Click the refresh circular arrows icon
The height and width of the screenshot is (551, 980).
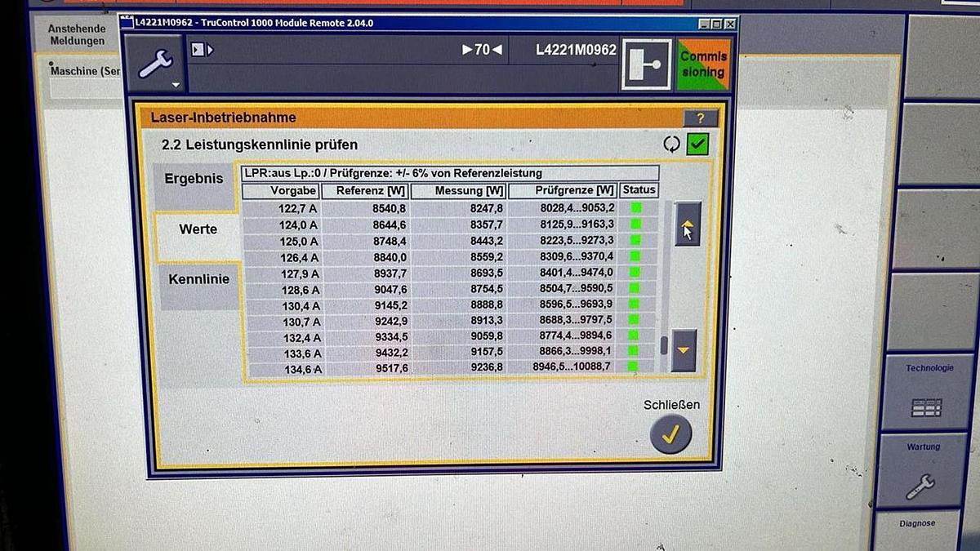672,144
